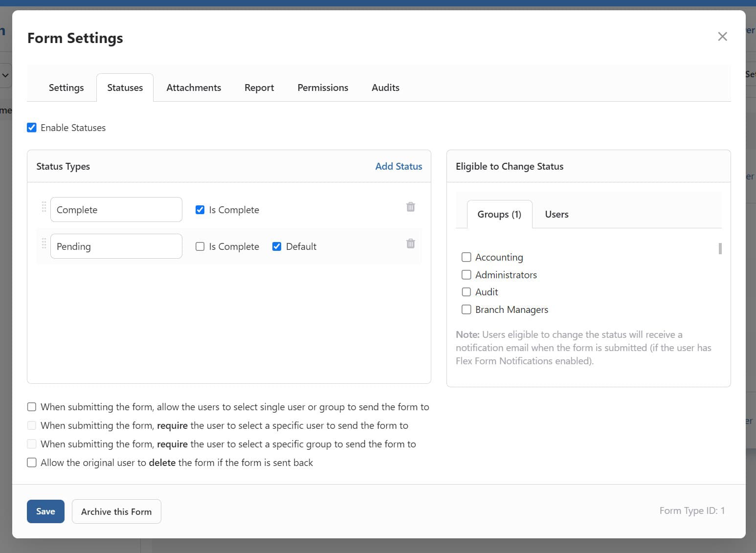Check Is Complete for the Pending status

tap(200, 246)
